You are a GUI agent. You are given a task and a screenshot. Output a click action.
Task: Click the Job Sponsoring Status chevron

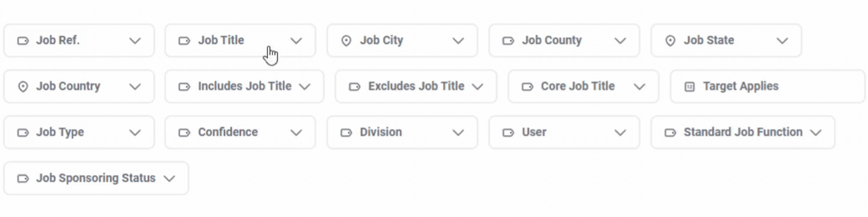[x=169, y=179]
